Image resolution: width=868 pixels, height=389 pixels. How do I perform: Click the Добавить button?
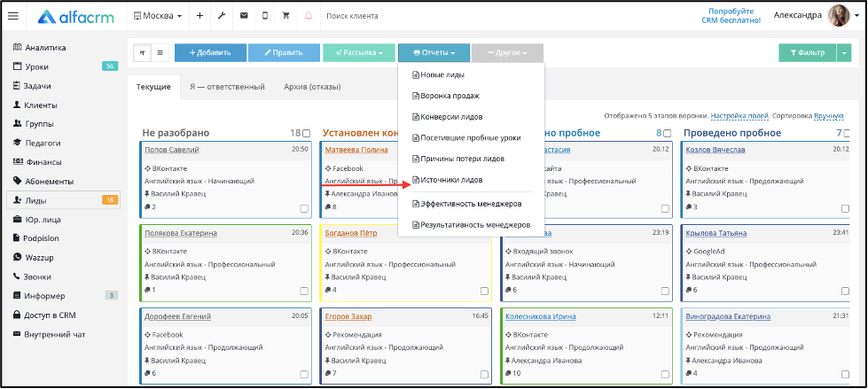[210, 53]
